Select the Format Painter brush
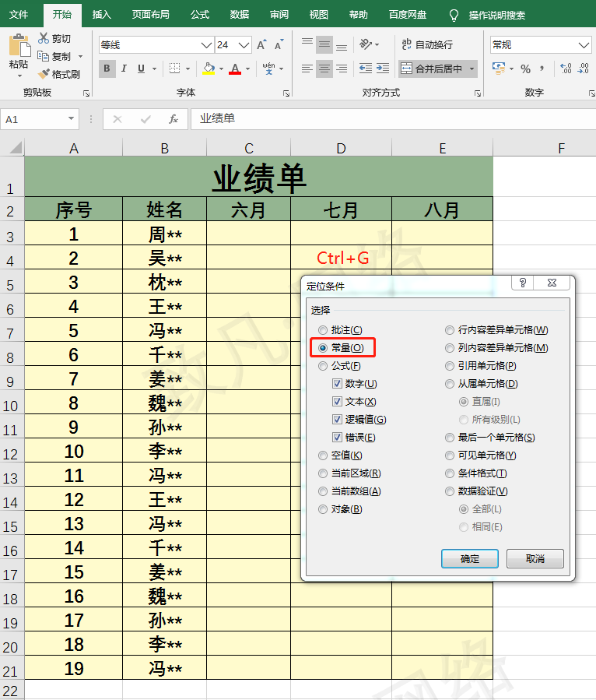Viewport: 596px width, 700px height. (x=44, y=74)
